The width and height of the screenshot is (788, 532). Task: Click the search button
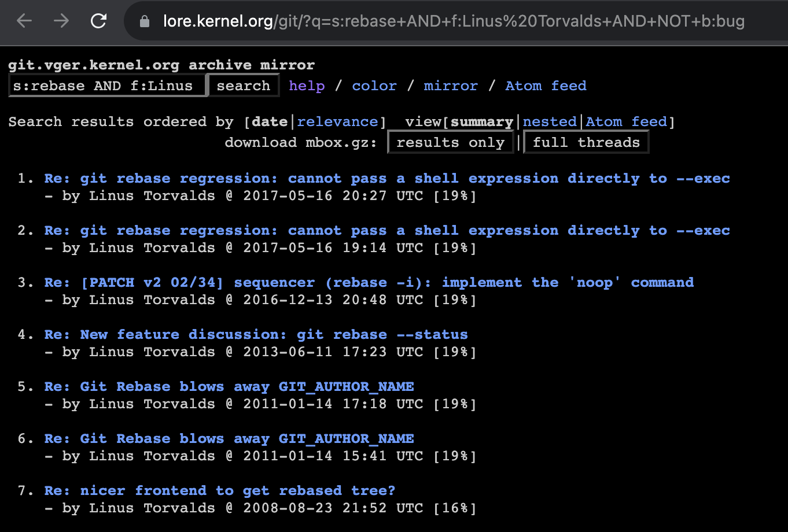click(x=244, y=86)
